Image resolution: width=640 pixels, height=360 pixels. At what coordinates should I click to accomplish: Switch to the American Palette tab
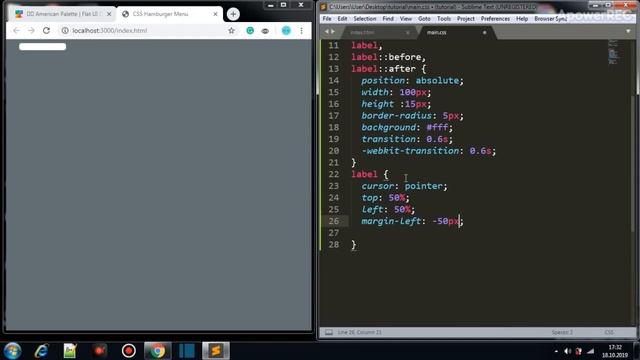[x=62, y=14]
